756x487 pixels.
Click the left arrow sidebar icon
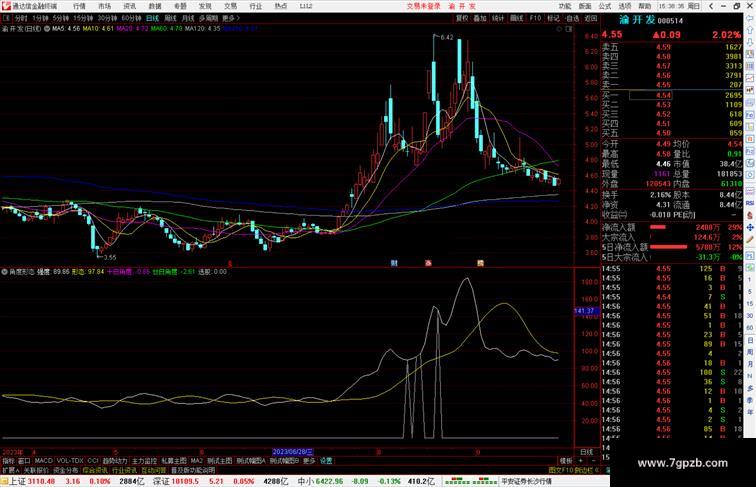750,18
